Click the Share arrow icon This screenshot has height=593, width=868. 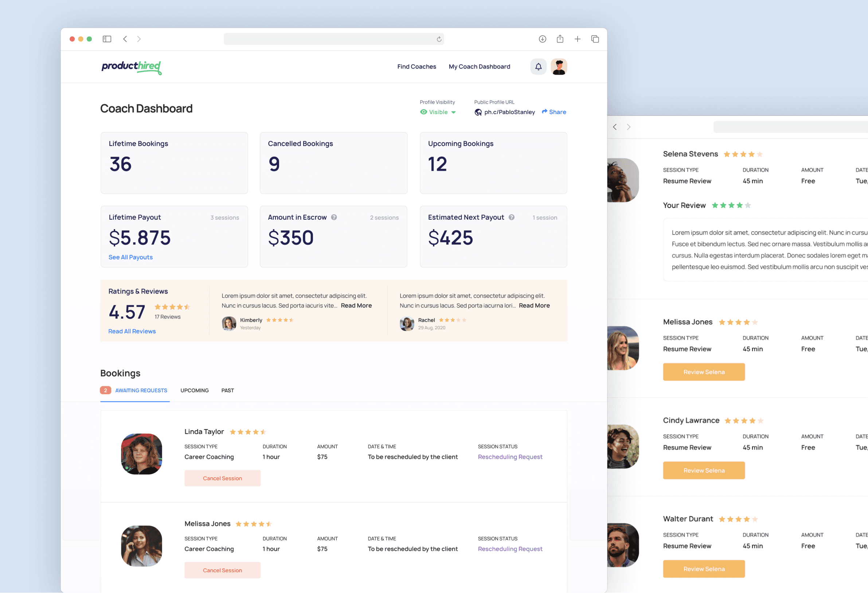click(x=544, y=112)
